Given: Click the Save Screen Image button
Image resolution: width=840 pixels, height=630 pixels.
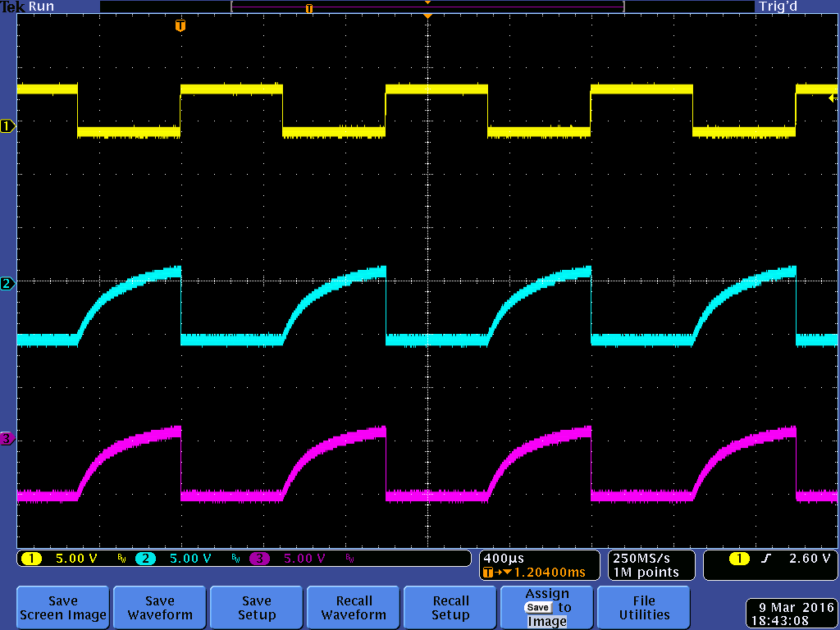Looking at the screenshot, I should click(x=62, y=608).
